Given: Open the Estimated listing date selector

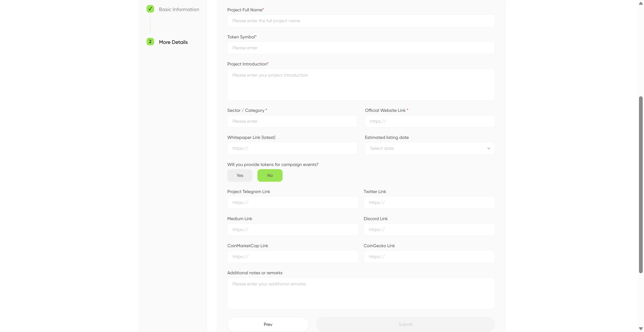Looking at the screenshot, I should (430, 148).
